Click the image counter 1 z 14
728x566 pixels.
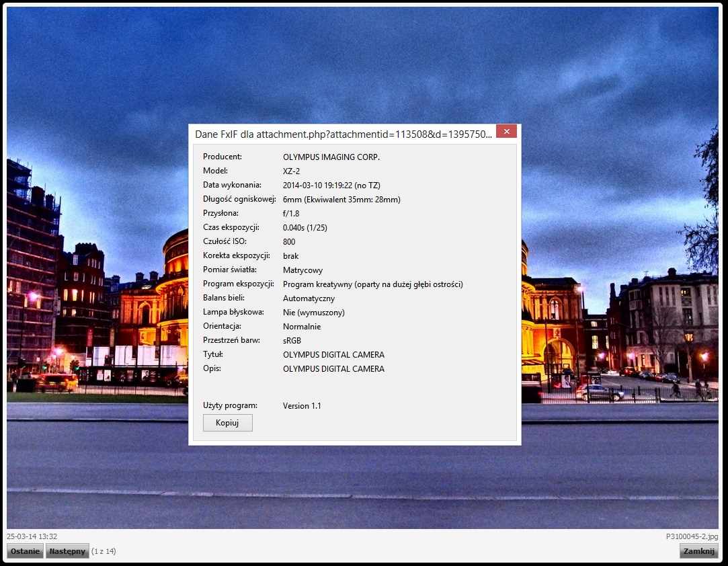tap(104, 551)
